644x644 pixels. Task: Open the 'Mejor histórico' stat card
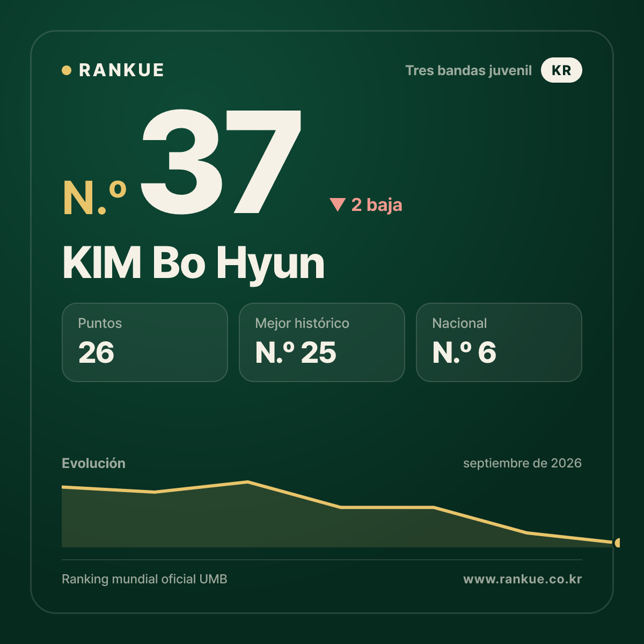pos(322,342)
